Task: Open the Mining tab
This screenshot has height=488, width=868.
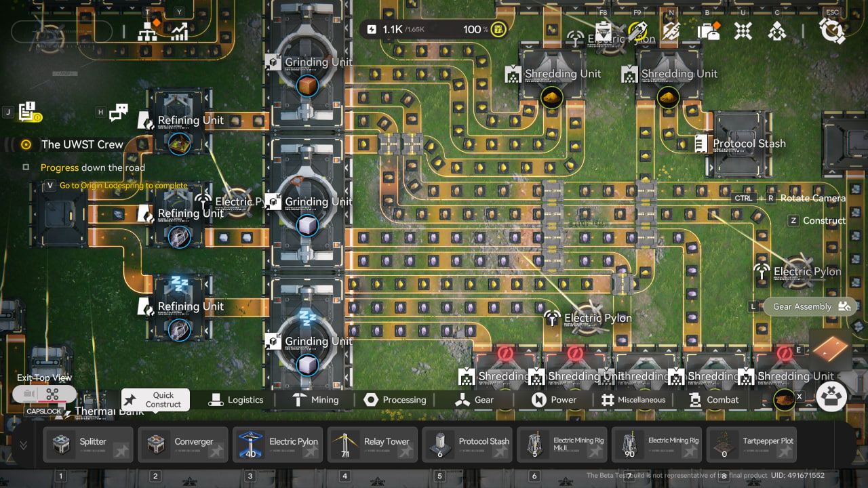Action: pos(315,400)
